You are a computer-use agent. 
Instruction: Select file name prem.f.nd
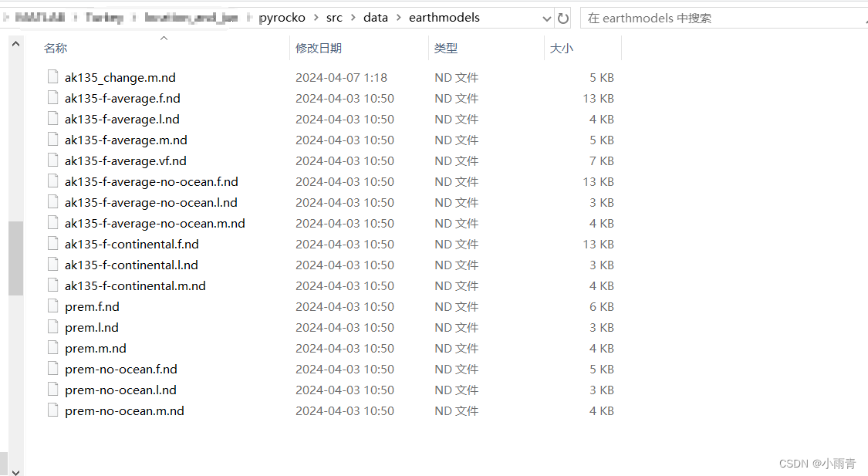click(92, 306)
